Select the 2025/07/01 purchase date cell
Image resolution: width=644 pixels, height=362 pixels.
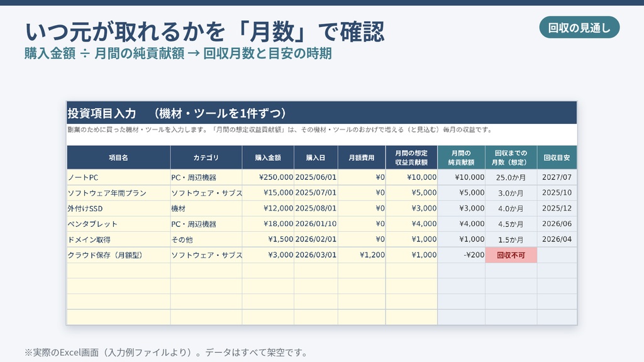[x=316, y=193]
